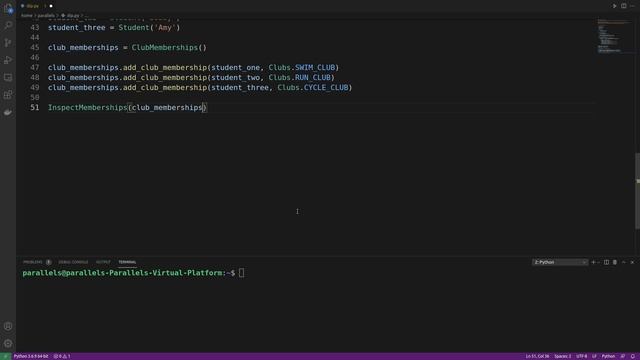Click line number 51 in gutter
640x360 pixels.
pos(35,107)
